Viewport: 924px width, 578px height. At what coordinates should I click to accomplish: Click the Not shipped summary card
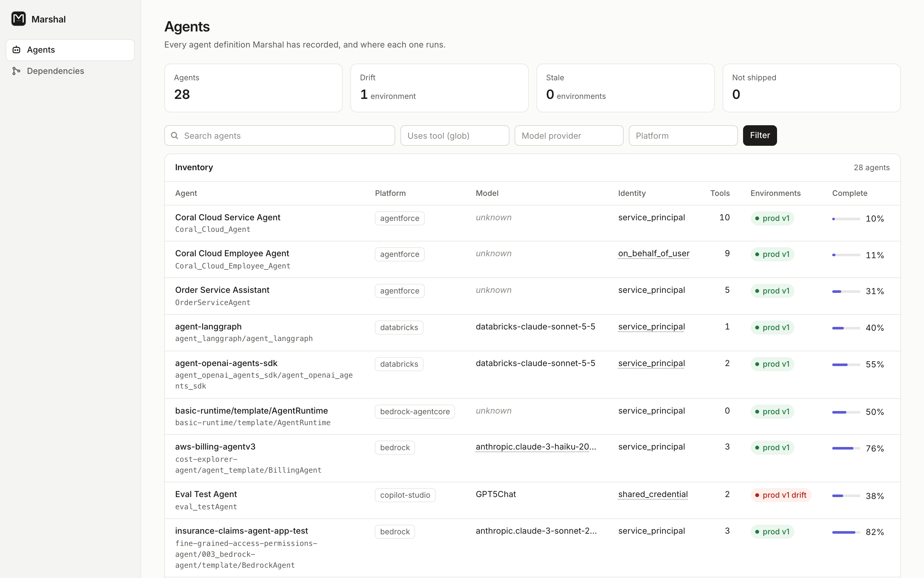click(811, 88)
